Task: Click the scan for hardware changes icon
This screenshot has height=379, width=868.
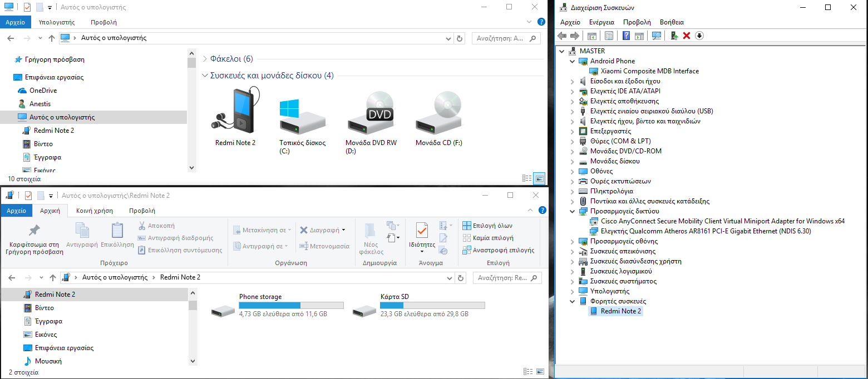Action: pyautogui.click(x=657, y=36)
